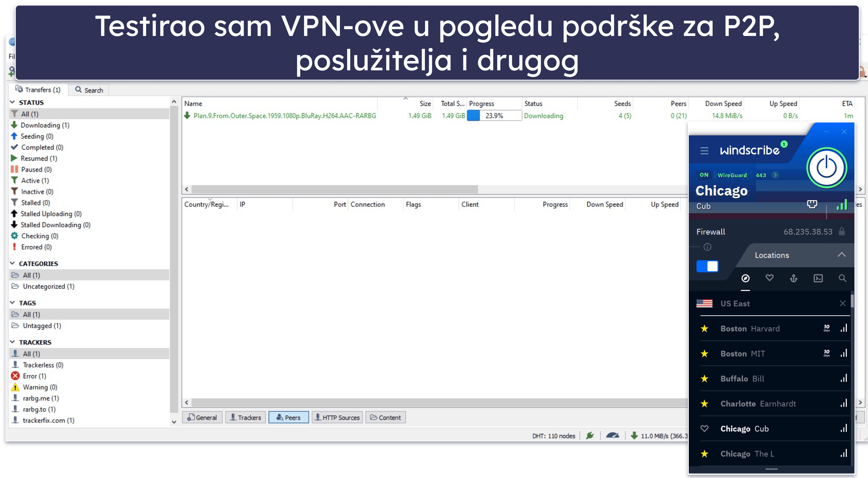Open Windscribe notification badge
868x478 pixels.
tap(784, 144)
